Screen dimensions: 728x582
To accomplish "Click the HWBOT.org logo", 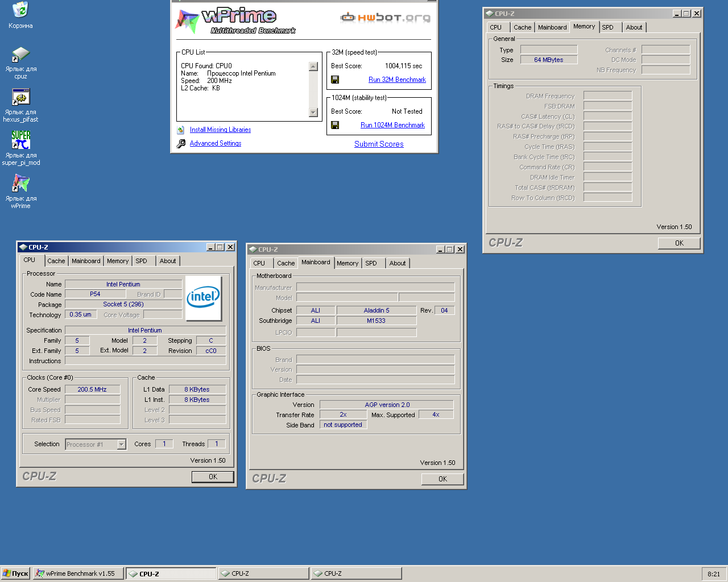I will pos(385,18).
